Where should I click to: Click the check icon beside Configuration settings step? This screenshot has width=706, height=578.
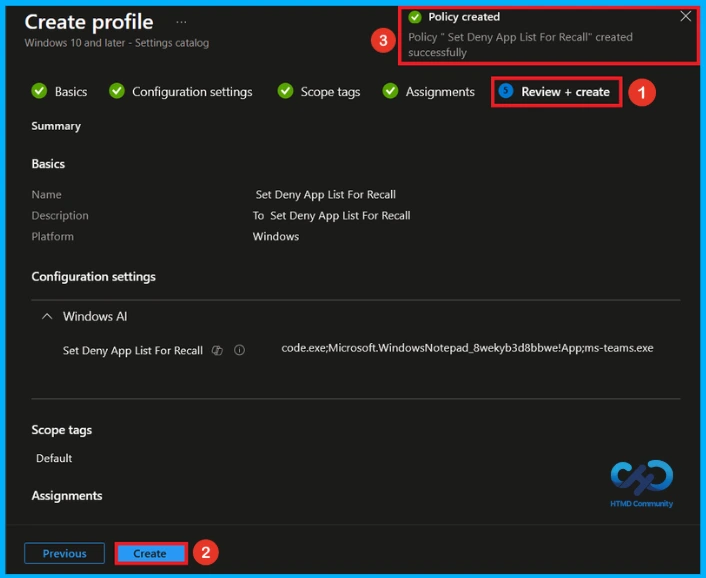(x=117, y=91)
